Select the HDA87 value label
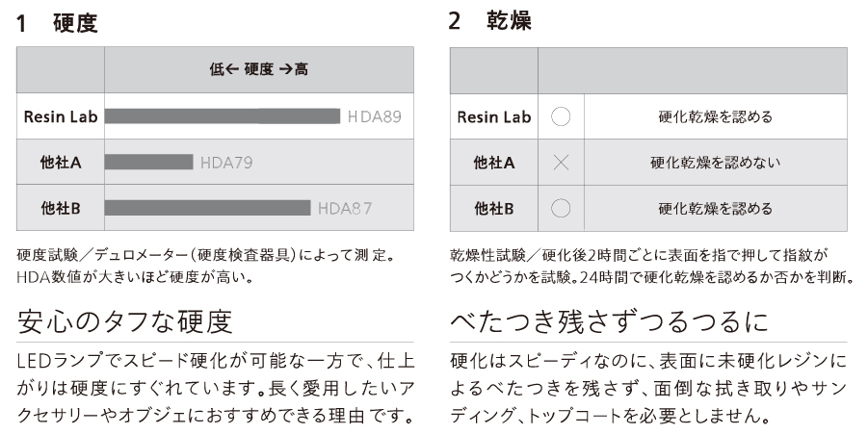The width and height of the screenshot is (868, 434). (x=345, y=209)
